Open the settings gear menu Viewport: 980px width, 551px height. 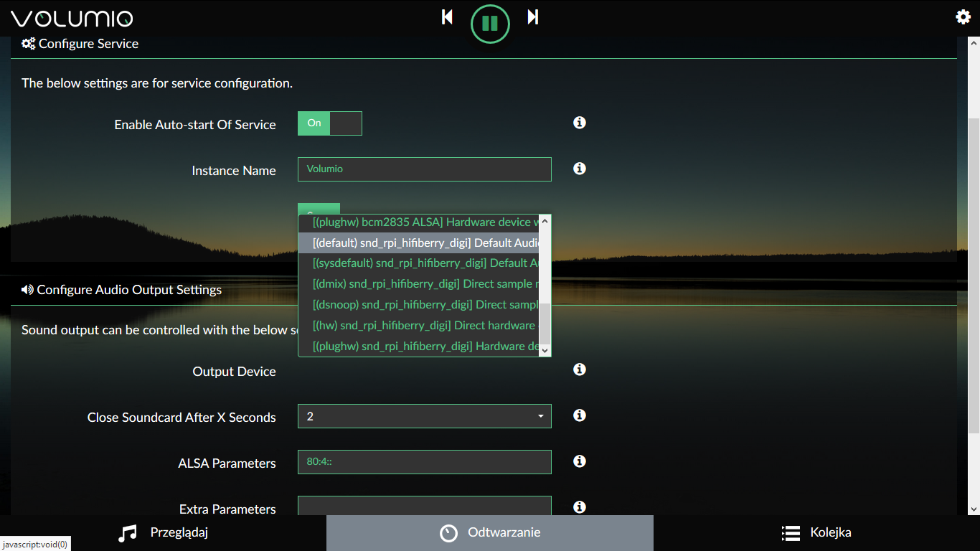tap(963, 17)
